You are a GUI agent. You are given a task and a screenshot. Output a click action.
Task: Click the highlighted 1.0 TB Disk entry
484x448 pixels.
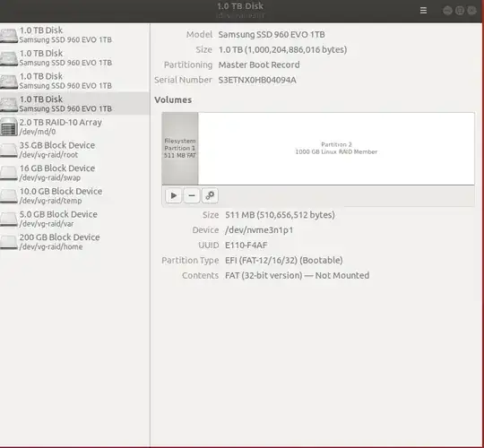[74, 103]
